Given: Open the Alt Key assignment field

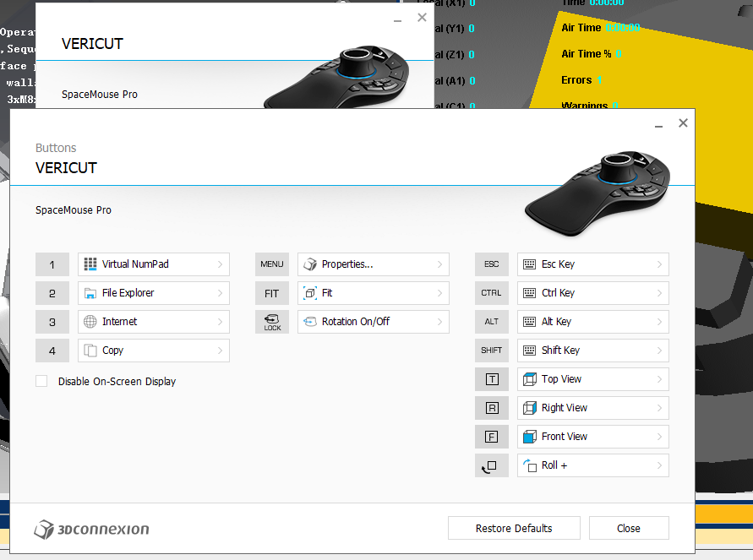Looking at the screenshot, I should (x=592, y=322).
